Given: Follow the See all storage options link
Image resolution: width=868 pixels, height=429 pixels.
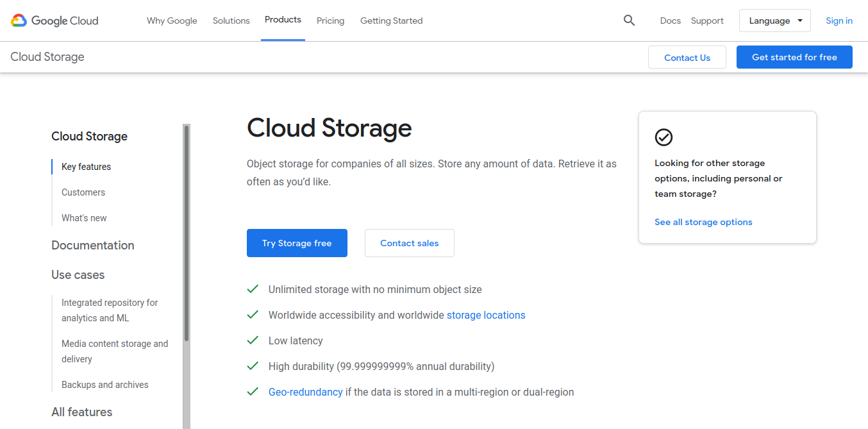Looking at the screenshot, I should point(703,222).
